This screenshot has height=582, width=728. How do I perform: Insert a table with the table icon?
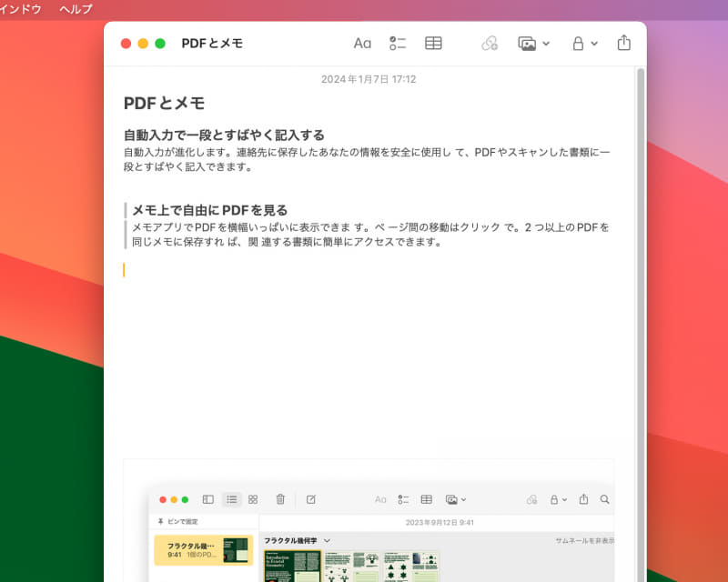(x=432, y=42)
